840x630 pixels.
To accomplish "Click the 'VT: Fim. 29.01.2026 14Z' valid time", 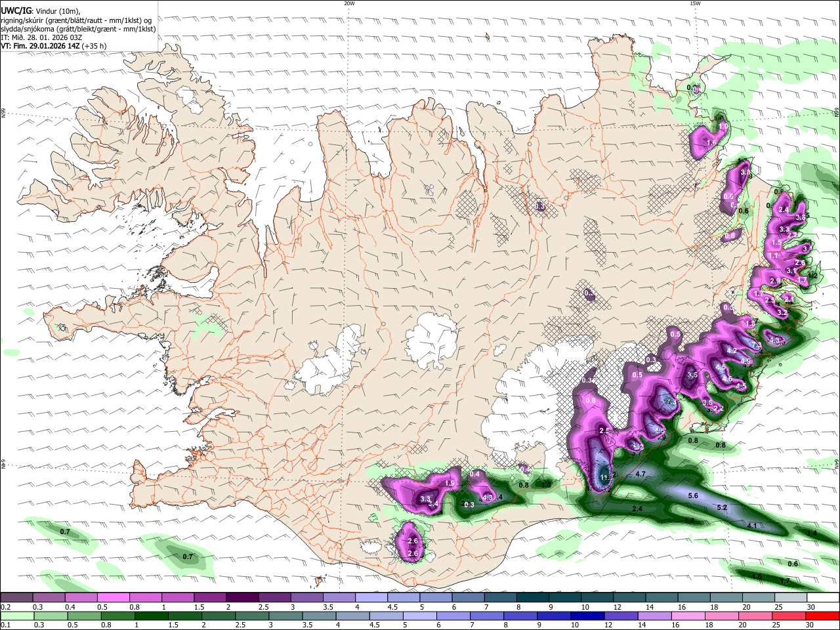I will 39,46.
